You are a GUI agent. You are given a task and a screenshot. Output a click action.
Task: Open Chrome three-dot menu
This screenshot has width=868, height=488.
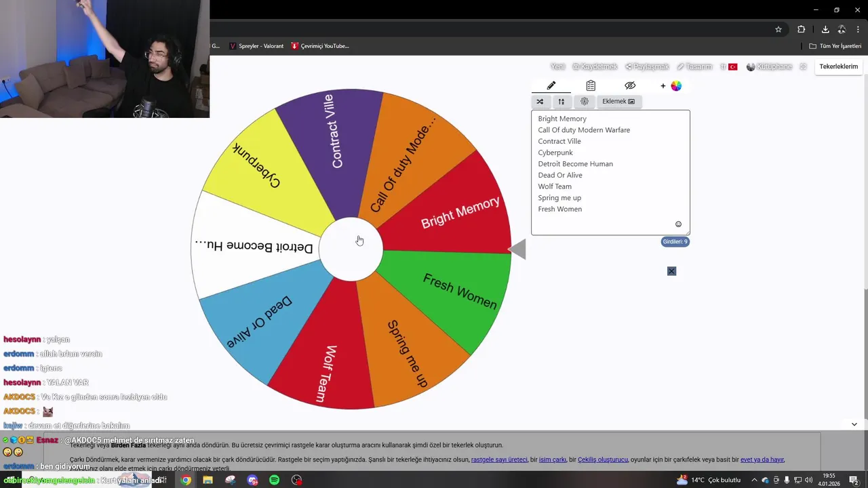tap(859, 29)
